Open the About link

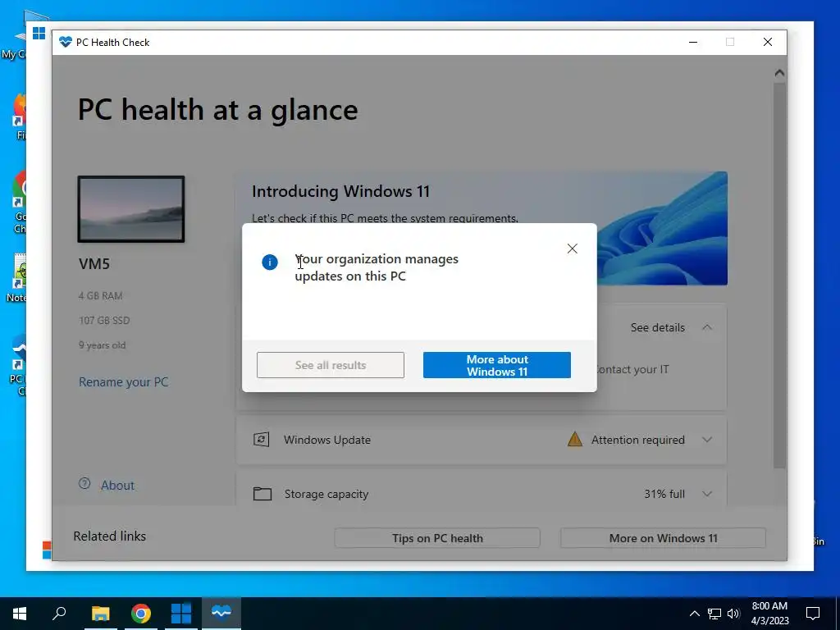click(117, 486)
